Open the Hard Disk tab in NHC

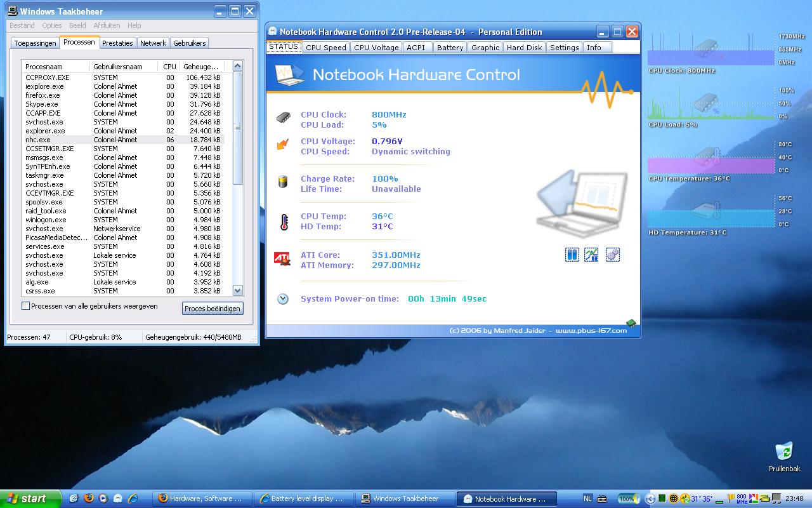(525, 48)
